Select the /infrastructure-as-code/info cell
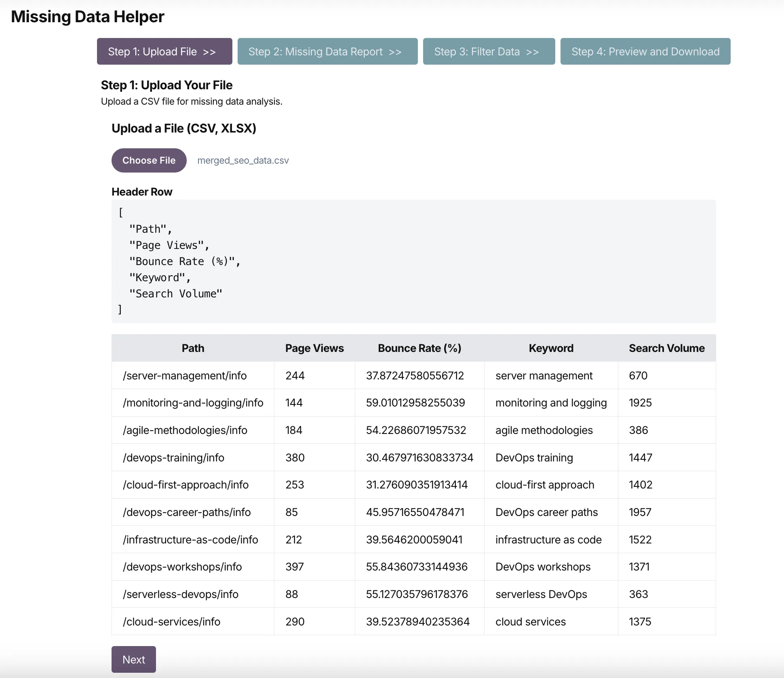Viewport: 784px width, 678px height. [x=193, y=539]
